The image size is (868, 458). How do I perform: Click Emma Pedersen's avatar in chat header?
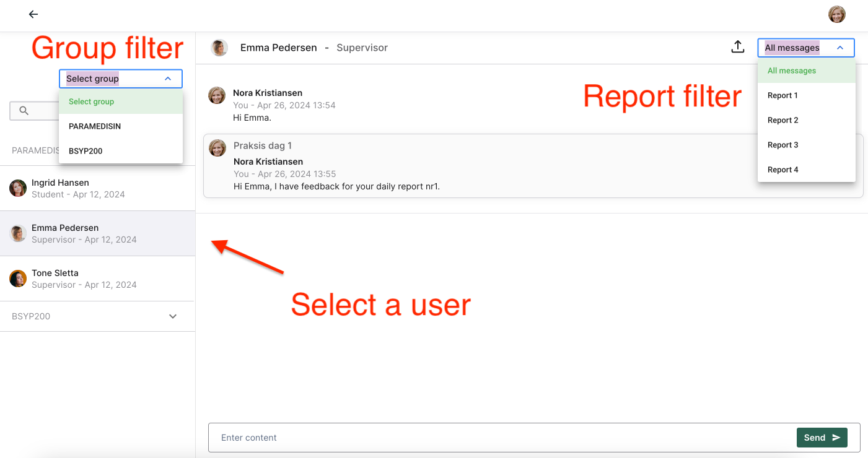coord(219,48)
